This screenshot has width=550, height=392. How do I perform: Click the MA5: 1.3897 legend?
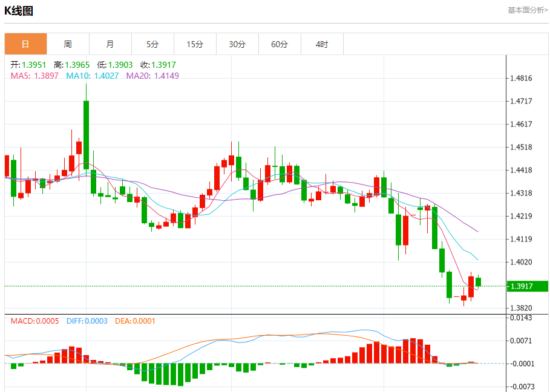(34, 76)
